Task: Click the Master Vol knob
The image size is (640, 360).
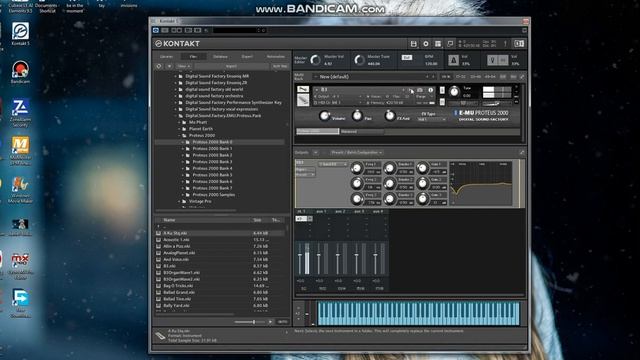Action: (316, 60)
